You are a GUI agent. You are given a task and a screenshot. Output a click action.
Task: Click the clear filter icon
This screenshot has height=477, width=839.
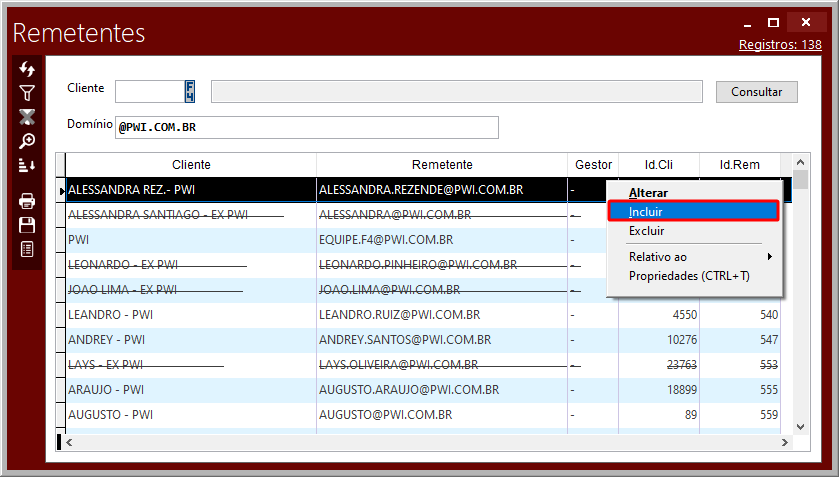[x=27, y=117]
